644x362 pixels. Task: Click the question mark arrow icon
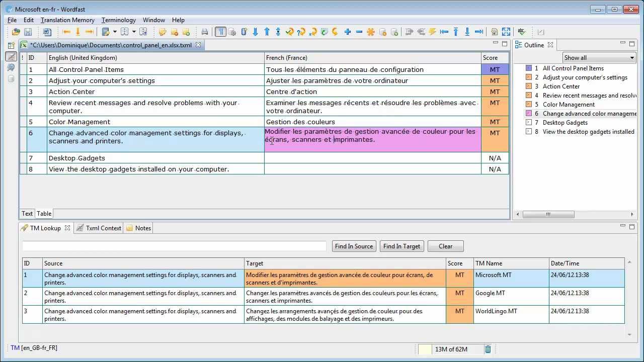point(301,32)
